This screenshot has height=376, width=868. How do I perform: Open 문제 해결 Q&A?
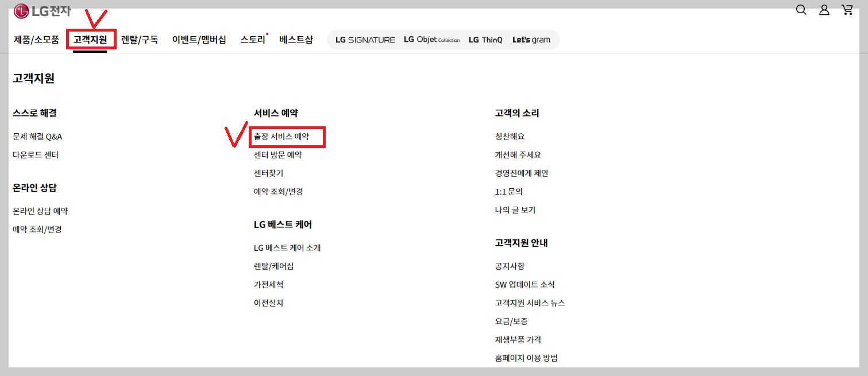(38, 136)
